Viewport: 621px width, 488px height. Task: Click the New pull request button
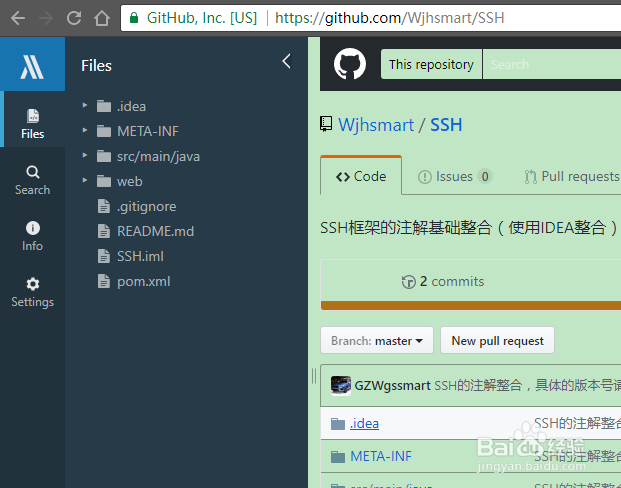tap(497, 340)
